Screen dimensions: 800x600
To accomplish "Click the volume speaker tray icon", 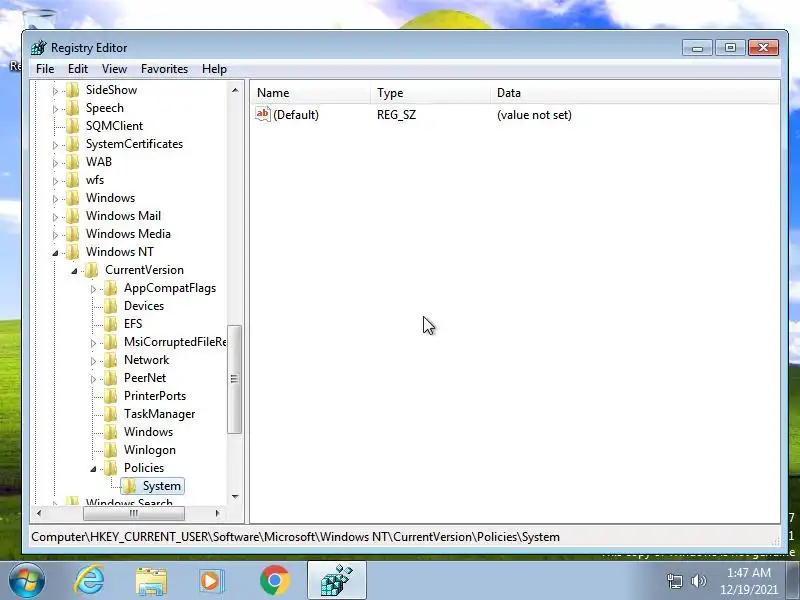I will (x=699, y=581).
